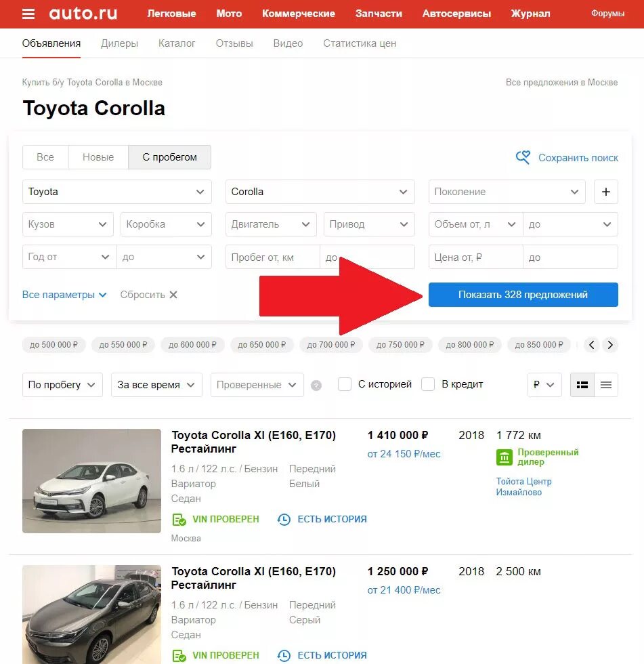Click the Показать 328 предложений button

click(x=523, y=295)
